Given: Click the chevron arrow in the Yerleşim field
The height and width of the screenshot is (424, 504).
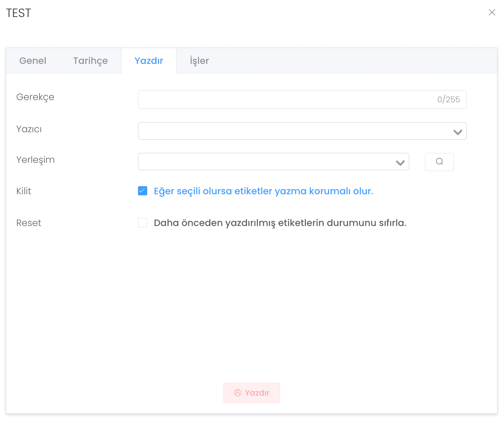Looking at the screenshot, I should [x=400, y=163].
